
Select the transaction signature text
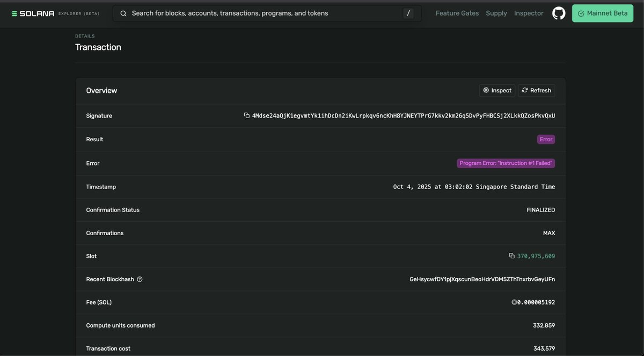click(x=404, y=115)
